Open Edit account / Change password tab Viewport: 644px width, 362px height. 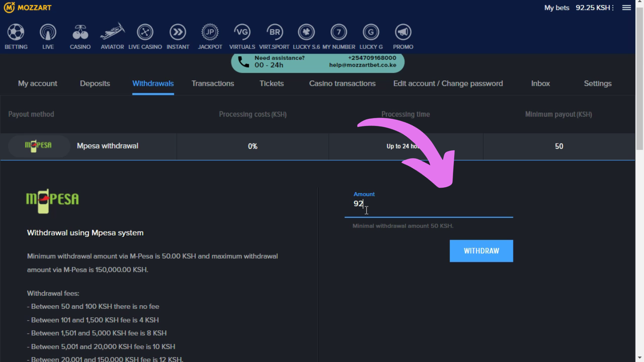(448, 84)
